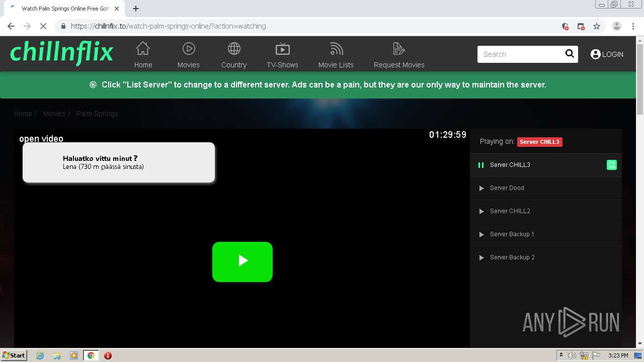This screenshot has width=644, height=362.
Task: Open a new browser tab
Action: coord(136,9)
